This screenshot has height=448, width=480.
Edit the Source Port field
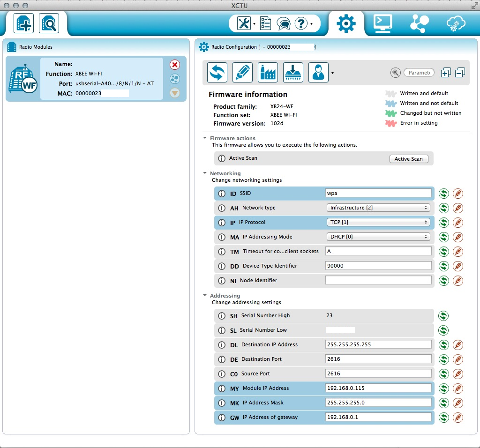point(378,373)
